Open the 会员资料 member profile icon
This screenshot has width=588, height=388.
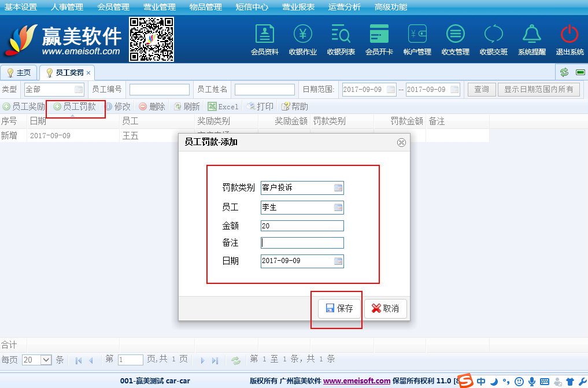(x=264, y=39)
